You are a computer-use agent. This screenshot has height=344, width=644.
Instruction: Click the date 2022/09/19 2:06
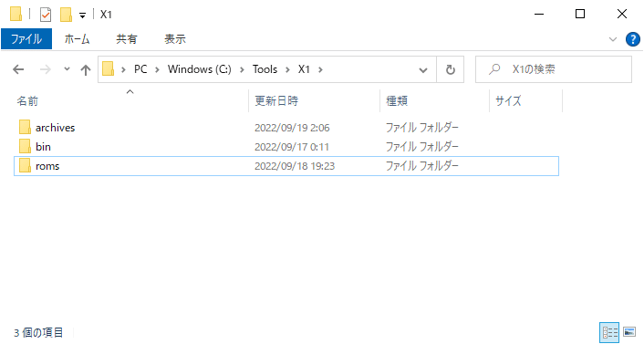point(292,128)
